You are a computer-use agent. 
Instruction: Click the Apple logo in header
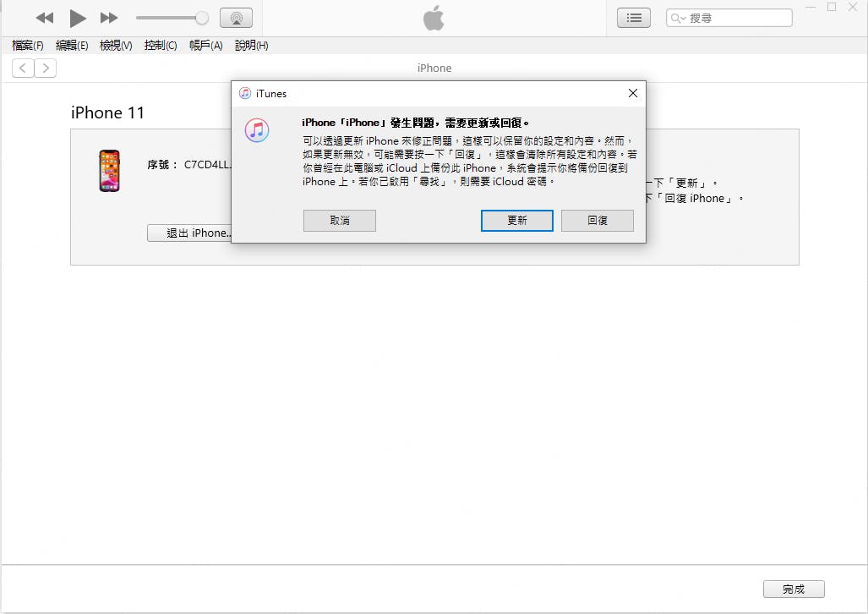434,18
